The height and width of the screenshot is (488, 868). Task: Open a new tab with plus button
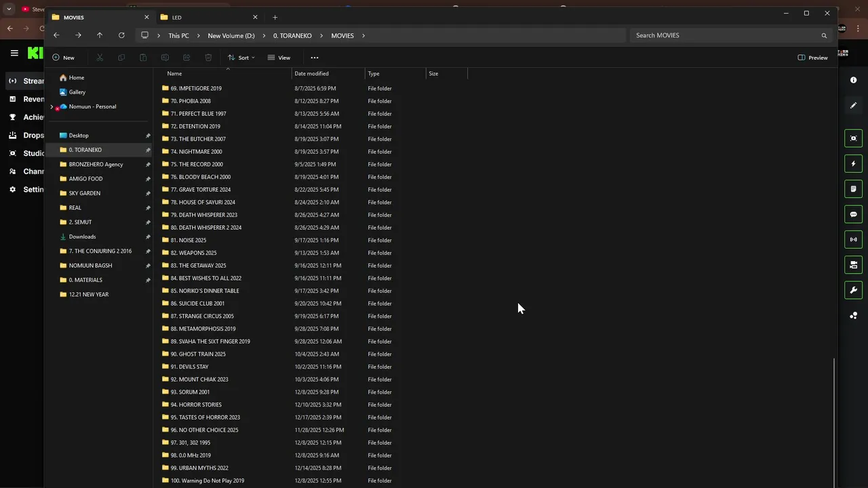275,17
